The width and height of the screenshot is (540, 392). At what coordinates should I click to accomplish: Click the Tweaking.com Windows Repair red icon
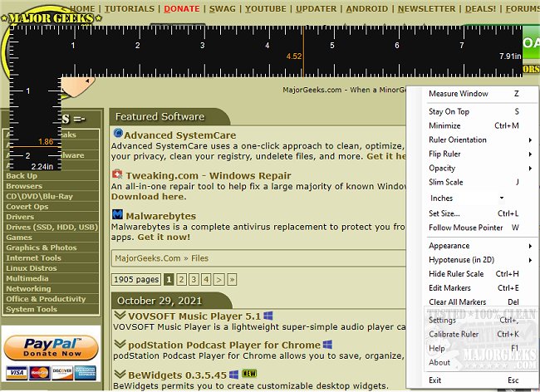point(117,174)
